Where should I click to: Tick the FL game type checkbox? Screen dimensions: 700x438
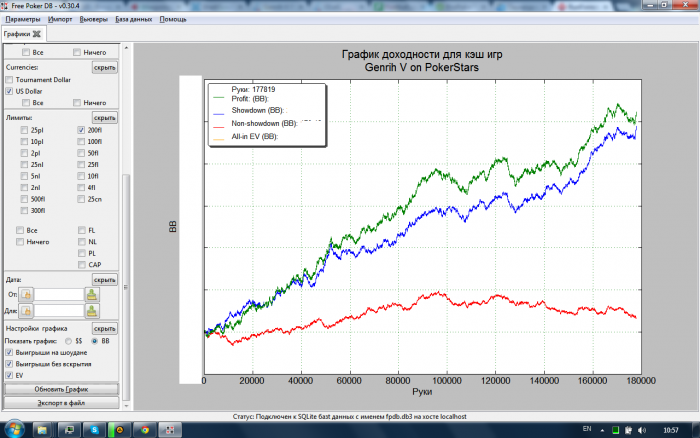pos(82,230)
